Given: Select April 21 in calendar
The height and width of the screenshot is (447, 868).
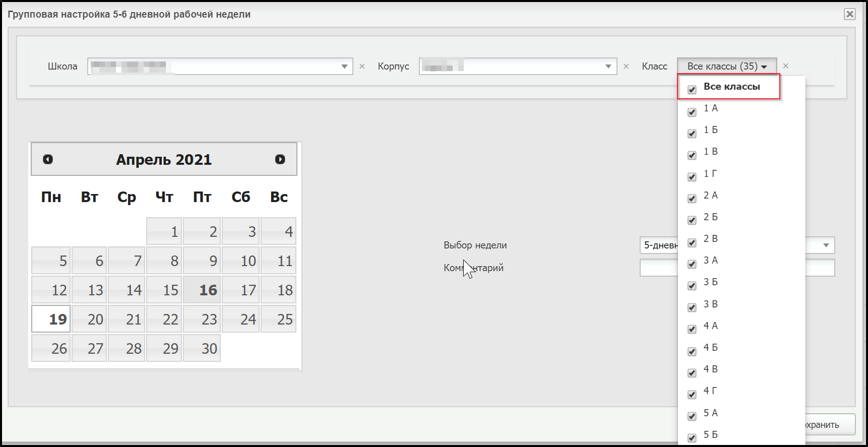Looking at the screenshot, I should tap(127, 319).
